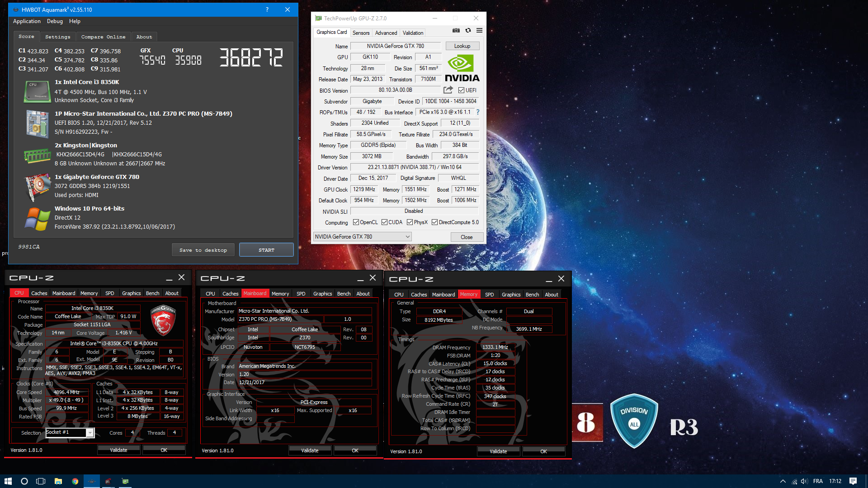The width and height of the screenshot is (868, 488).
Task: Toggle the CUDA checkbox
Action: click(384, 222)
